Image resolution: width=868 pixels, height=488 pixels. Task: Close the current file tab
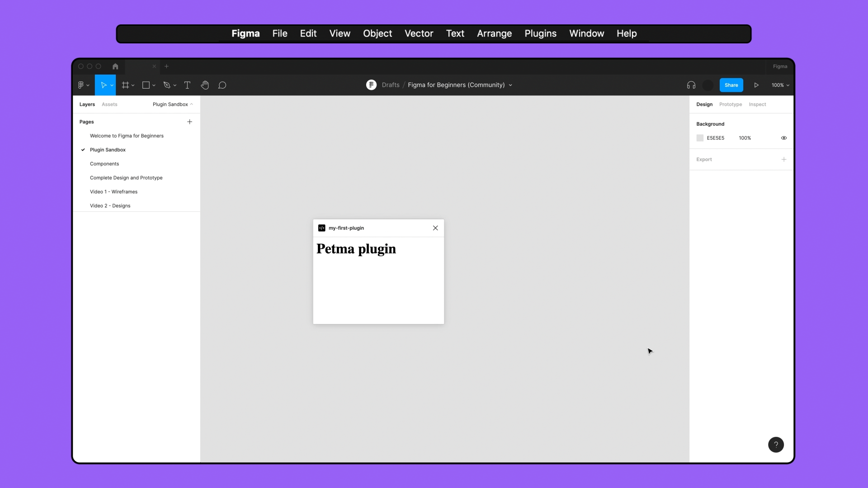coord(154,66)
